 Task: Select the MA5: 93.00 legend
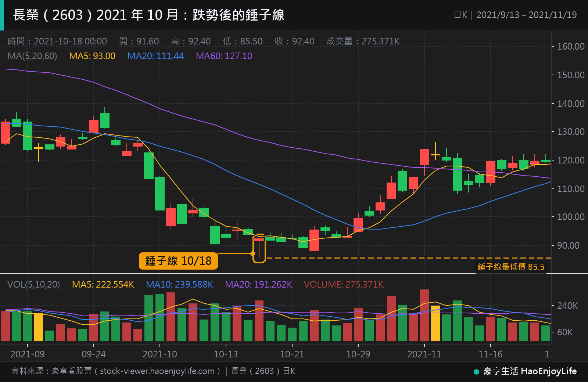pos(92,56)
